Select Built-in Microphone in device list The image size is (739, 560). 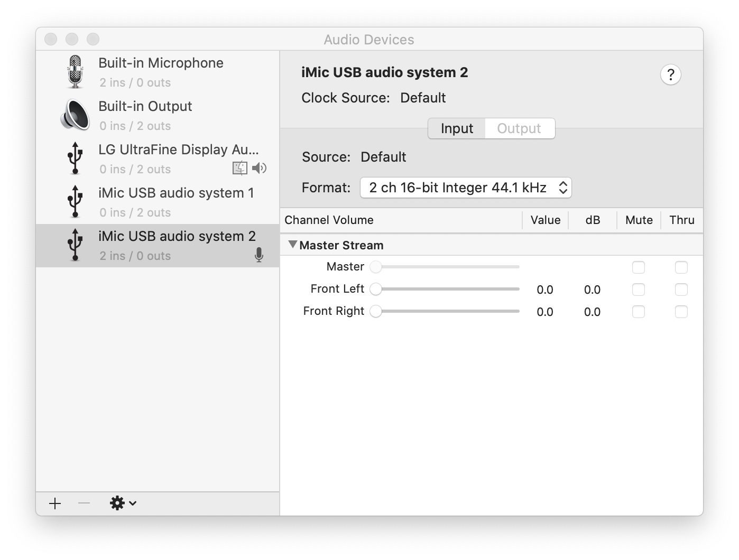point(158,72)
